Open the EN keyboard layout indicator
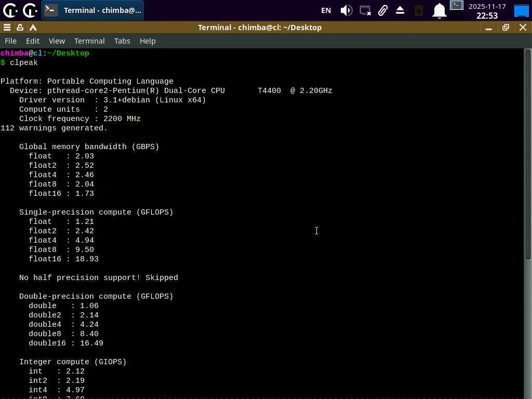The width and height of the screenshot is (532, 399). tap(326, 10)
